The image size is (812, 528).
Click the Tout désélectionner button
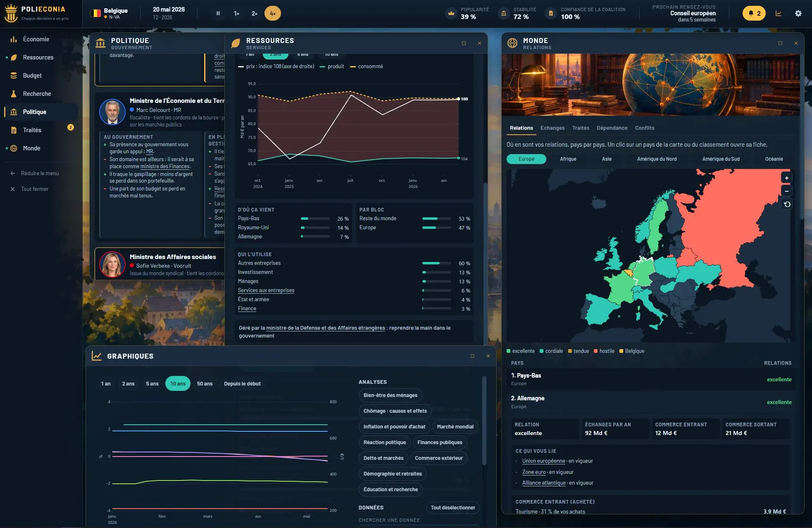453,508
